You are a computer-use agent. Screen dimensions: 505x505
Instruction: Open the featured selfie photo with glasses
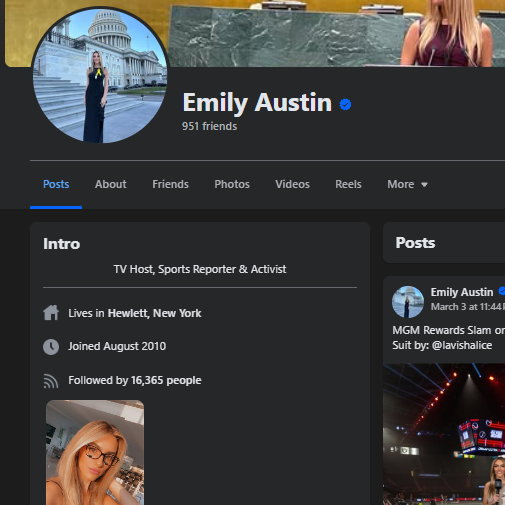tap(95, 453)
